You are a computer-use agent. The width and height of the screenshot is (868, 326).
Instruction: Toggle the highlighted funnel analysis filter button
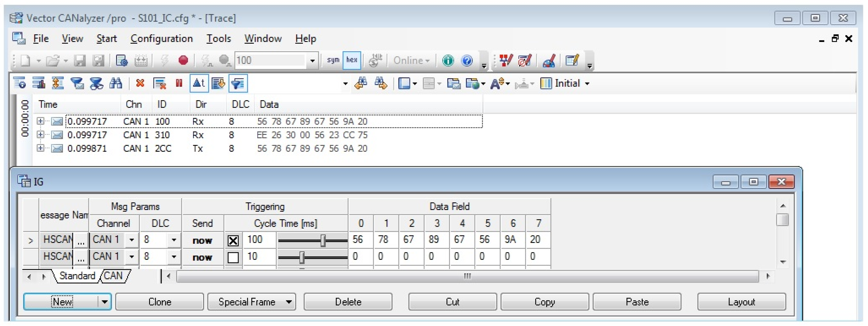[x=238, y=83]
